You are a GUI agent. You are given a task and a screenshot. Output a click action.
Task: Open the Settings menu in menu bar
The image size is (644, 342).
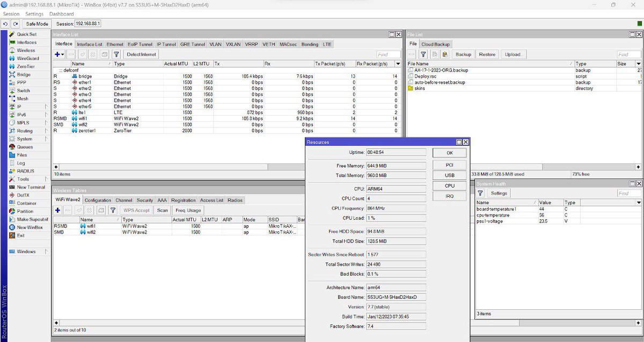tap(34, 14)
